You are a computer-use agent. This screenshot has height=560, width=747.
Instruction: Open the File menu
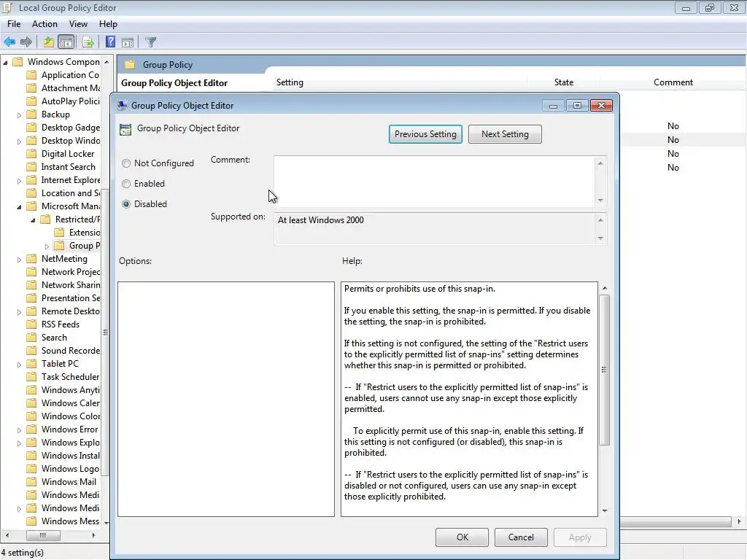click(14, 24)
